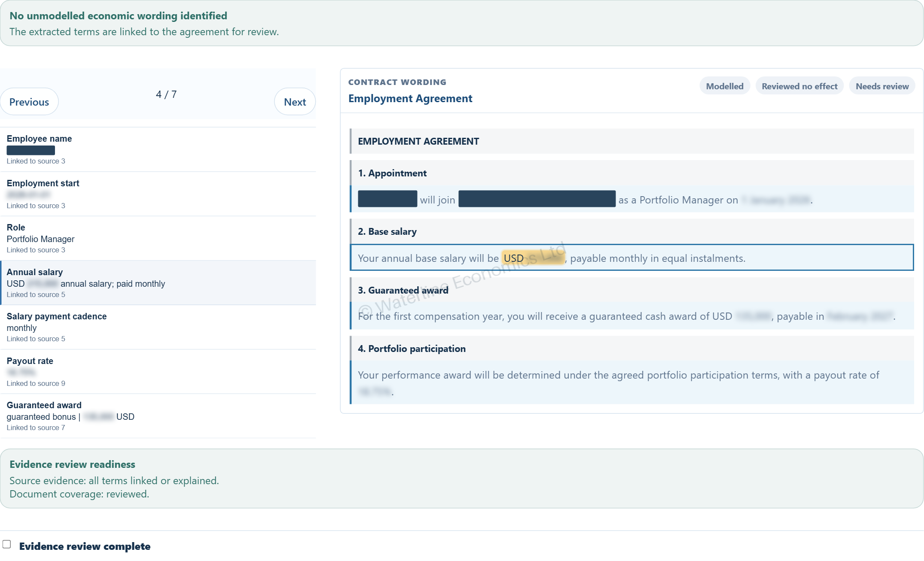Select the Guaranteed award term row
The width and height of the screenshot is (924, 561).
tap(158, 416)
